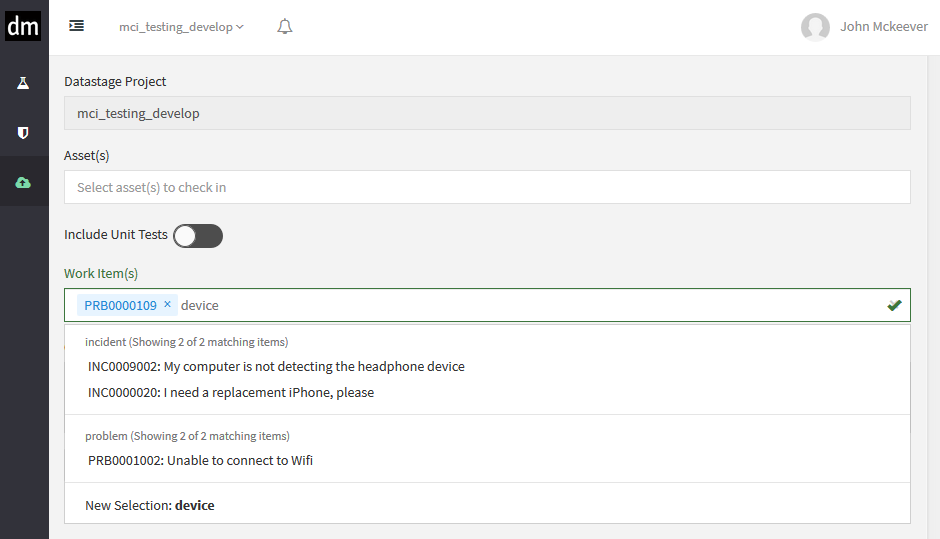This screenshot has height=539, width=940.
Task: Click the PRB0000109 tag label
Action: [120, 305]
